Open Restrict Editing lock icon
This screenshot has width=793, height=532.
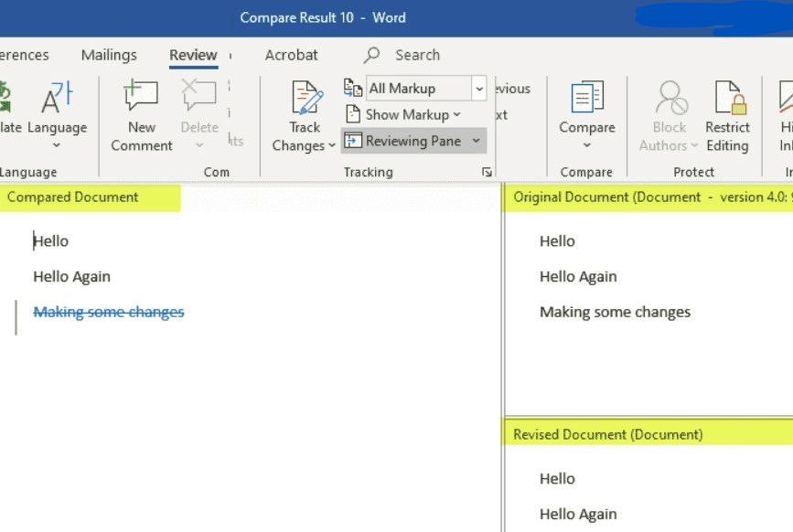tap(730, 97)
